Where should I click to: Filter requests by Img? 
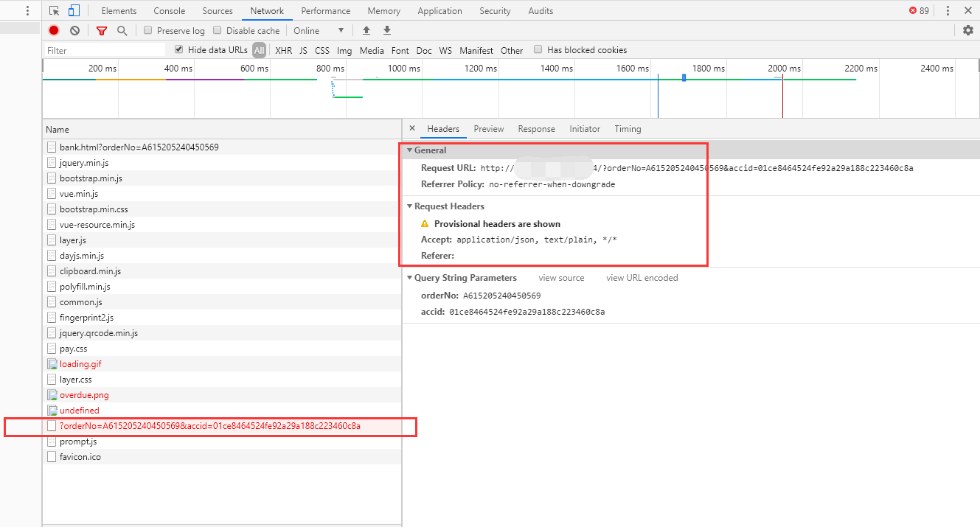[344, 50]
